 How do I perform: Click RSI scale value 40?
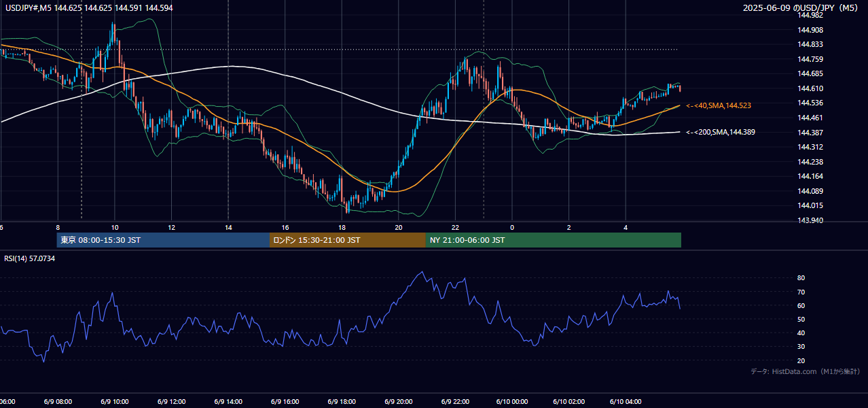click(801, 333)
